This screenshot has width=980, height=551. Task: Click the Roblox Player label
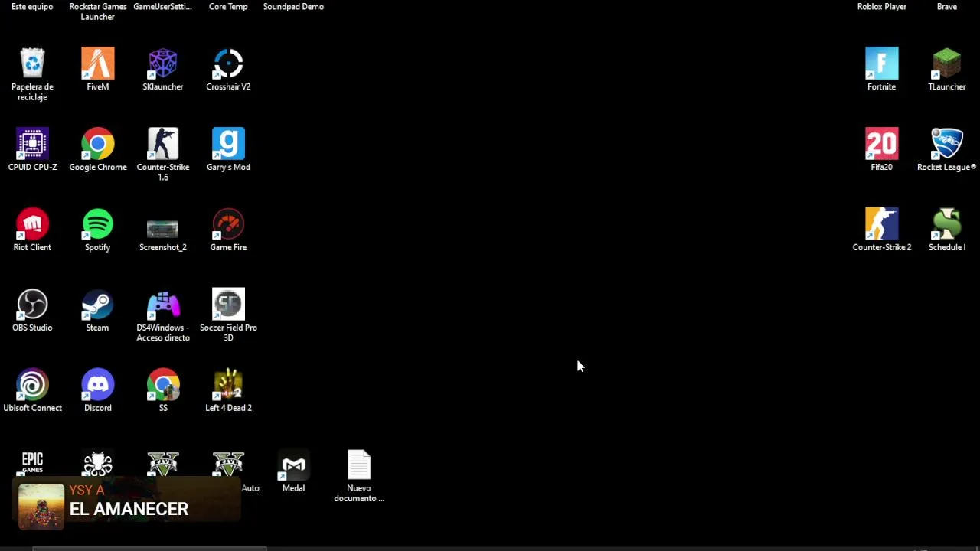[882, 7]
